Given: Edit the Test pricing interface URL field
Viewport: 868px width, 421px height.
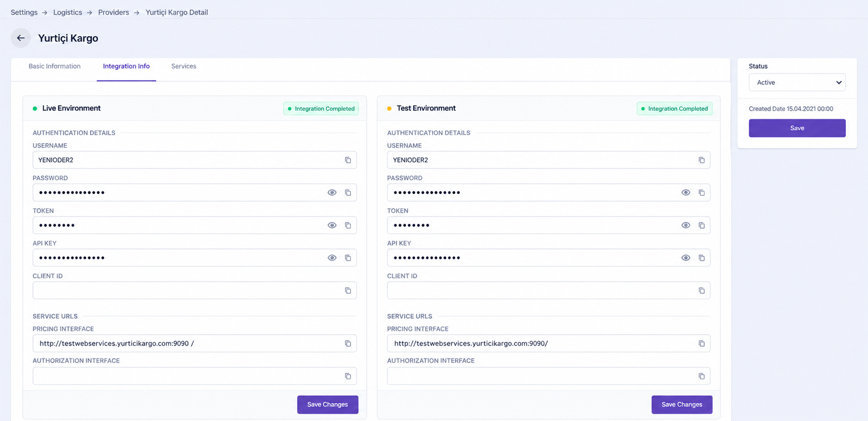Looking at the screenshot, I should 549,343.
